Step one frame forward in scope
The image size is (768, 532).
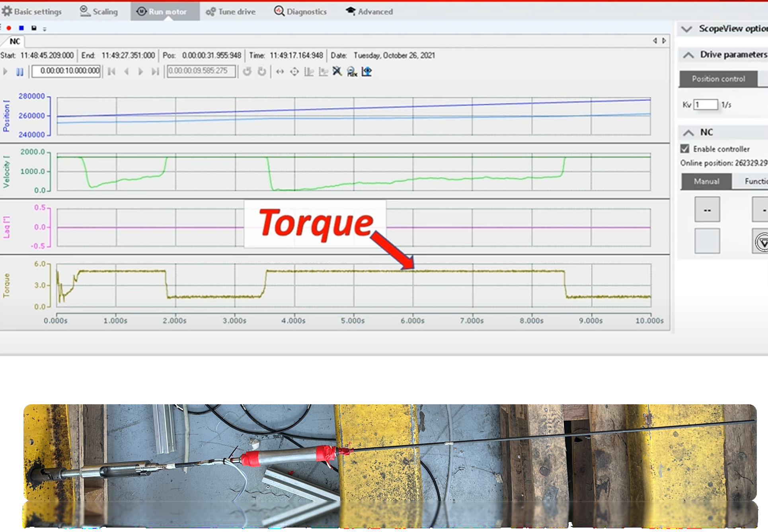[x=140, y=72]
